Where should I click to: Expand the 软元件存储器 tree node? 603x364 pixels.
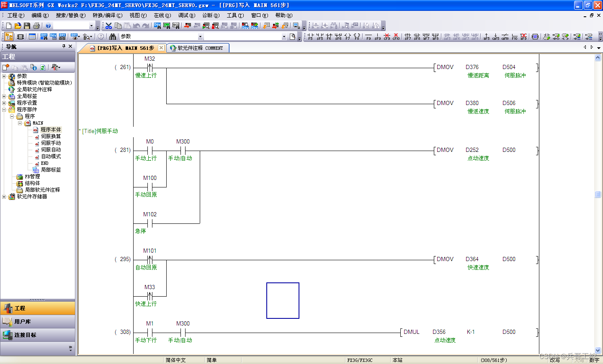4,197
